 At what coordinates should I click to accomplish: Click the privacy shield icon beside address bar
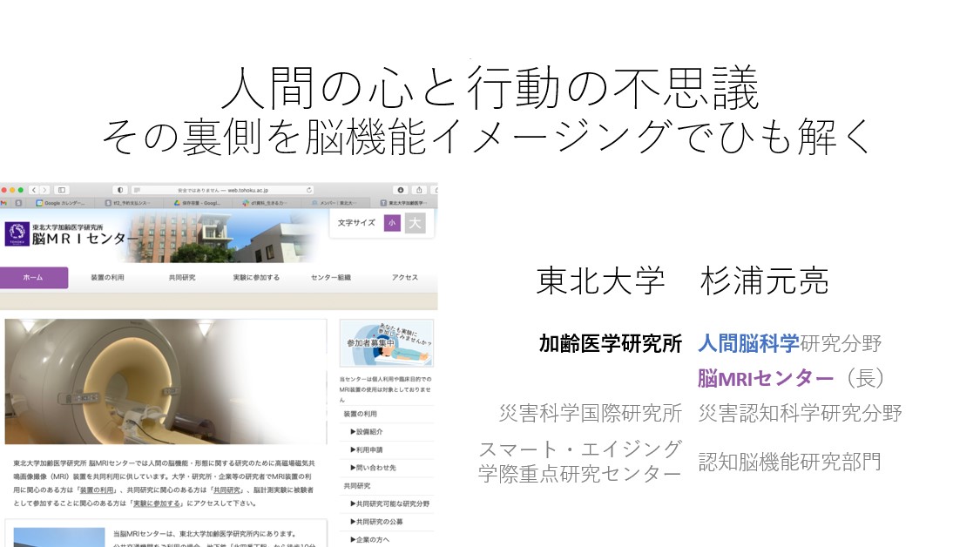pyautogui.click(x=120, y=190)
